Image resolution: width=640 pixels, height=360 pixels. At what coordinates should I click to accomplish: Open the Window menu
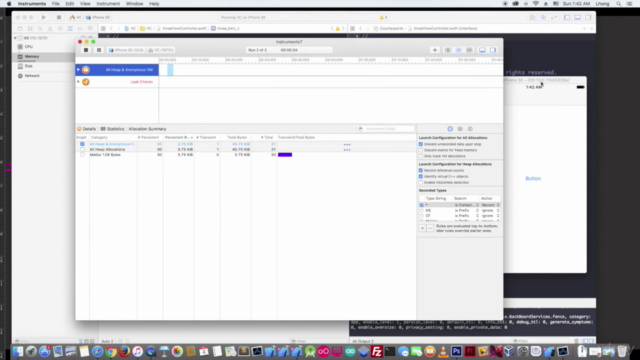point(134,4)
